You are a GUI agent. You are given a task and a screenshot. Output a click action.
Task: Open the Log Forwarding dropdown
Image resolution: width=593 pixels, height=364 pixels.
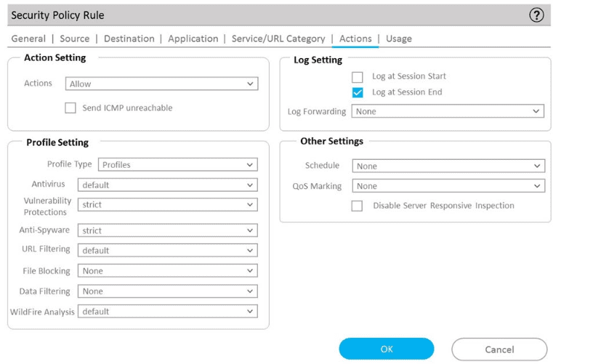447,112
